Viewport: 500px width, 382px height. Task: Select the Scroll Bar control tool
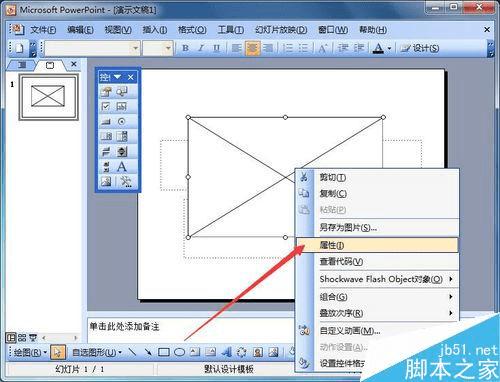click(106, 166)
